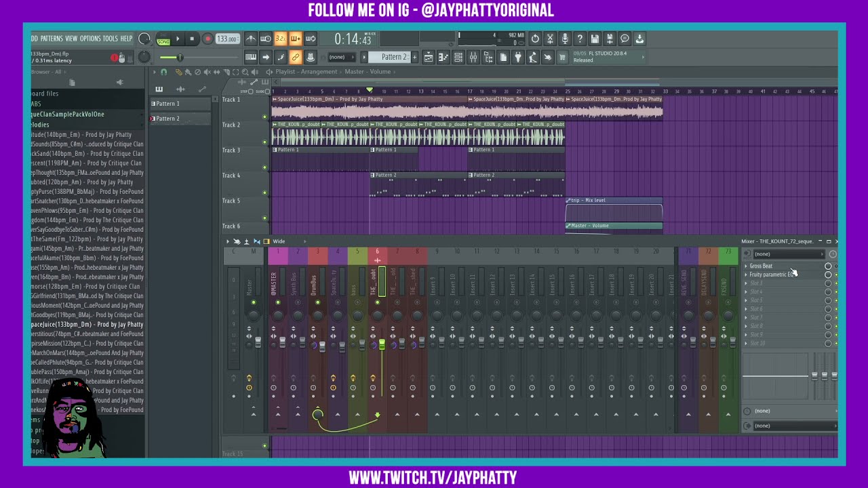Click the save project disk icon
The image size is (868, 488).
coord(595,39)
